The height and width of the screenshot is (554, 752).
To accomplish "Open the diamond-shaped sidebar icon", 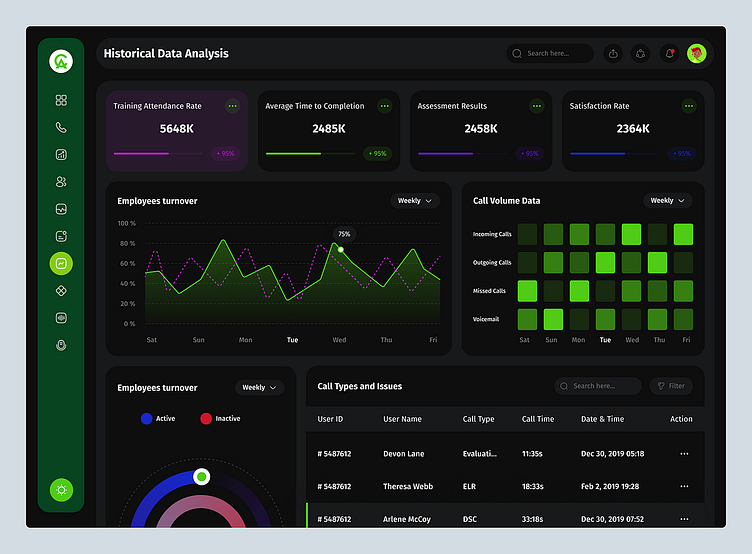I will click(x=61, y=291).
